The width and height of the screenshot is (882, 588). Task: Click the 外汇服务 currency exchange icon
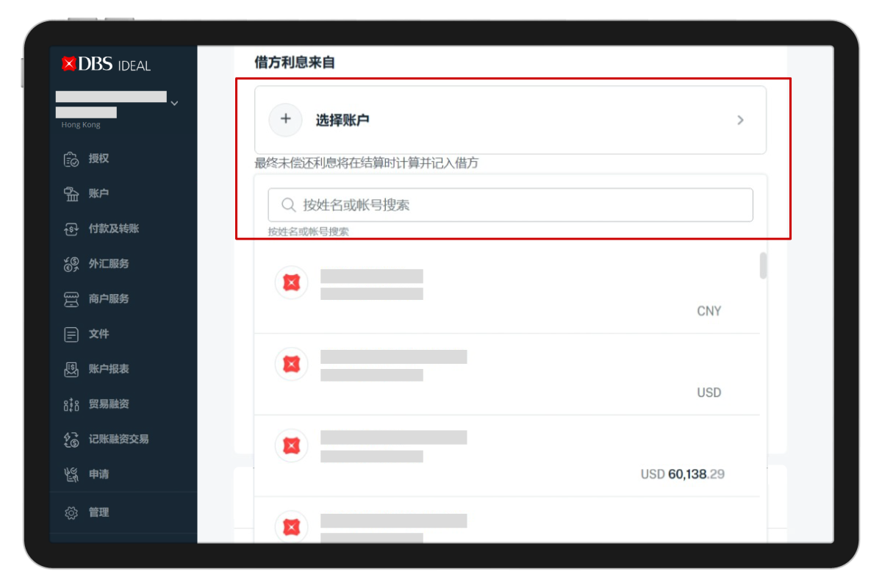(71, 264)
